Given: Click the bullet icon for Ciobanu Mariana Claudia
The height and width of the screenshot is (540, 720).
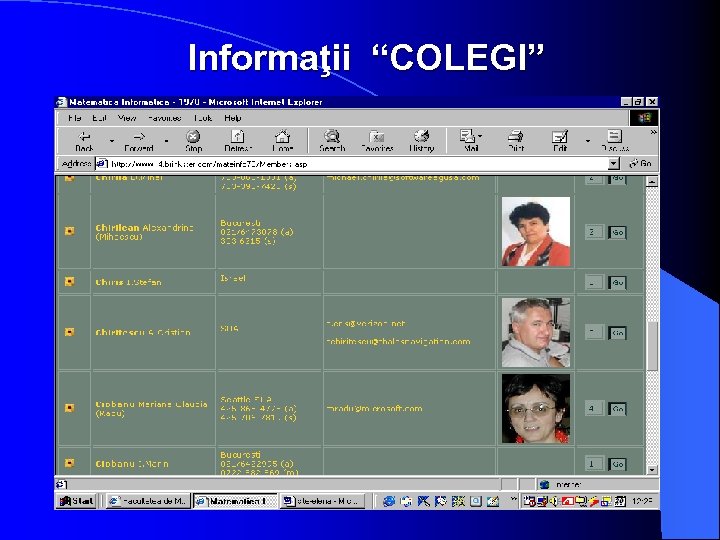Looking at the screenshot, I should (x=69, y=408).
